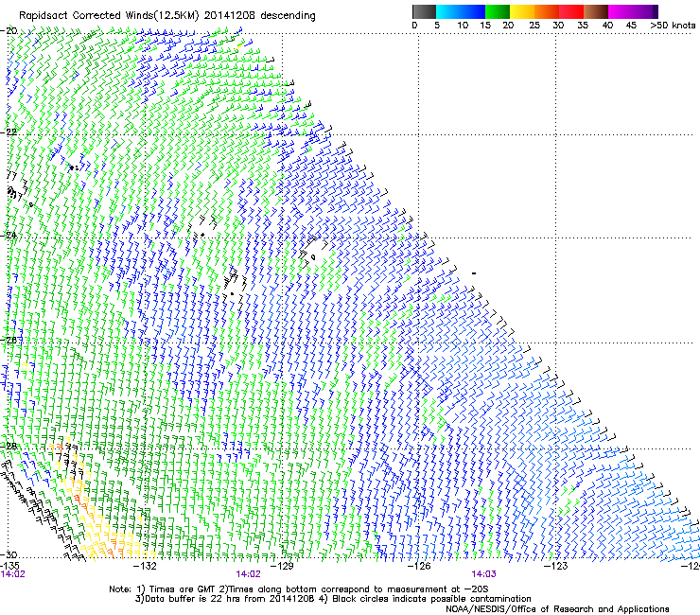Click the cyan 5-10 knots legend swatch

click(x=448, y=11)
